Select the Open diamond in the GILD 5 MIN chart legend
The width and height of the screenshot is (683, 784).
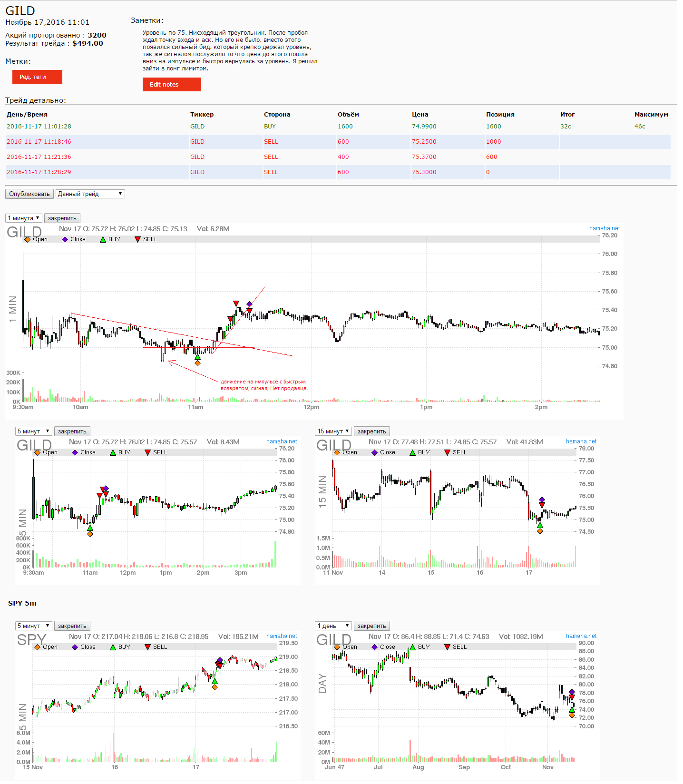(x=38, y=452)
